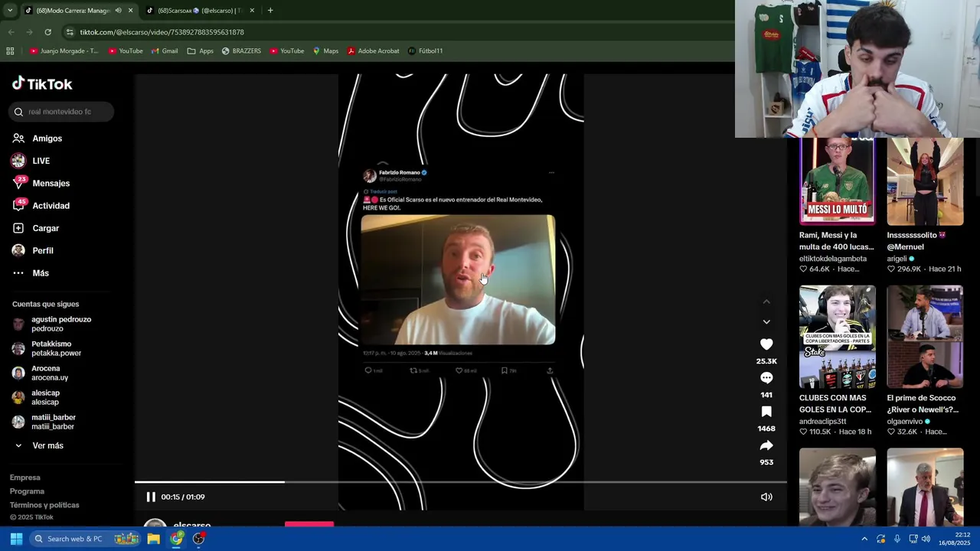Open the Fútbol11 bookmark

pyautogui.click(x=425, y=51)
